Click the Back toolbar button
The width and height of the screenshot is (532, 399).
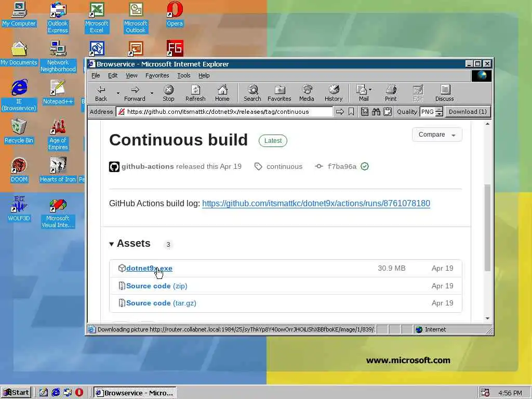coord(101,94)
